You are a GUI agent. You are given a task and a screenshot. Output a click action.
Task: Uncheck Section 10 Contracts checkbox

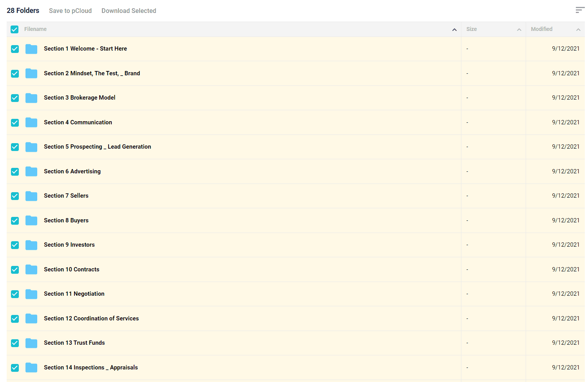coord(15,269)
